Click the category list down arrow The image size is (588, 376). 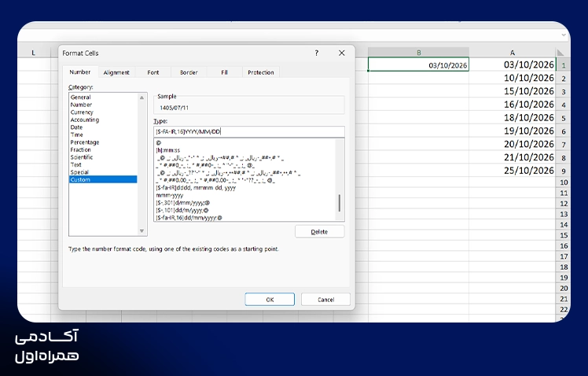click(141, 230)
